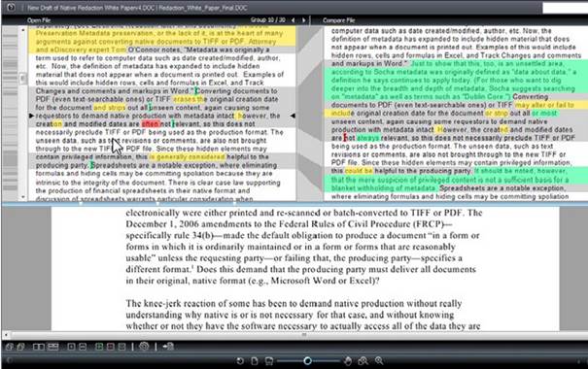The image size is (588, 369).
Task: Go to next change group arrow
Action: pyautogui.click(x=304, y=20)
